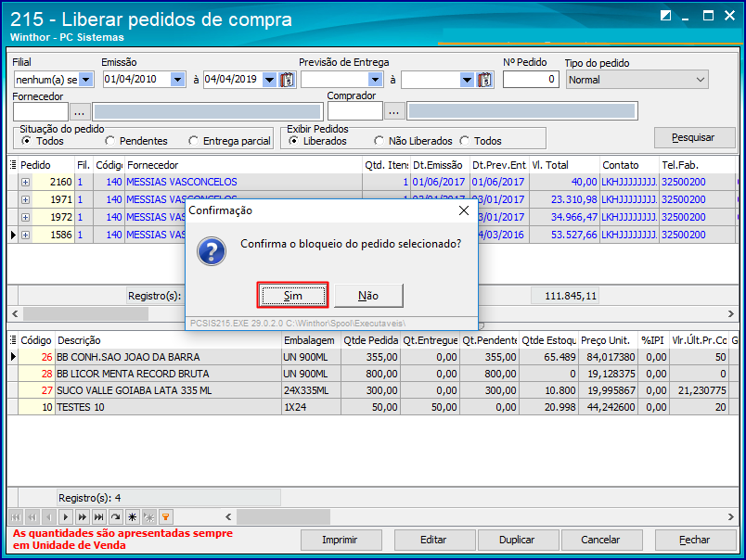Open Emissão end date dropdown arrow
The height and width of the screenshot is (560, 746).
pyautogui.click(x=269, y=80)
